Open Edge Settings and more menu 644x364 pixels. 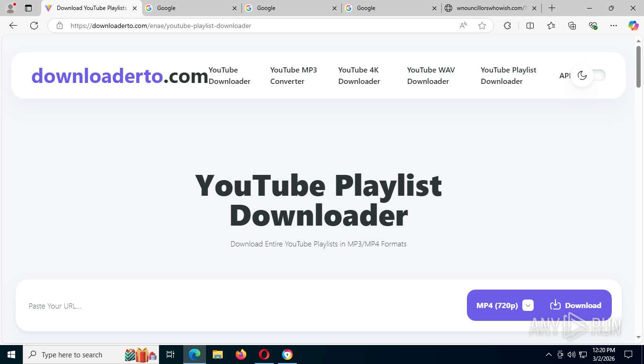(614, 26)
